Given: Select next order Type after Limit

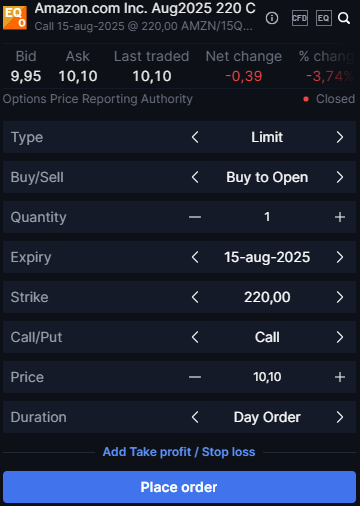Looking at the screenshot, I should (x=340, y=137).
